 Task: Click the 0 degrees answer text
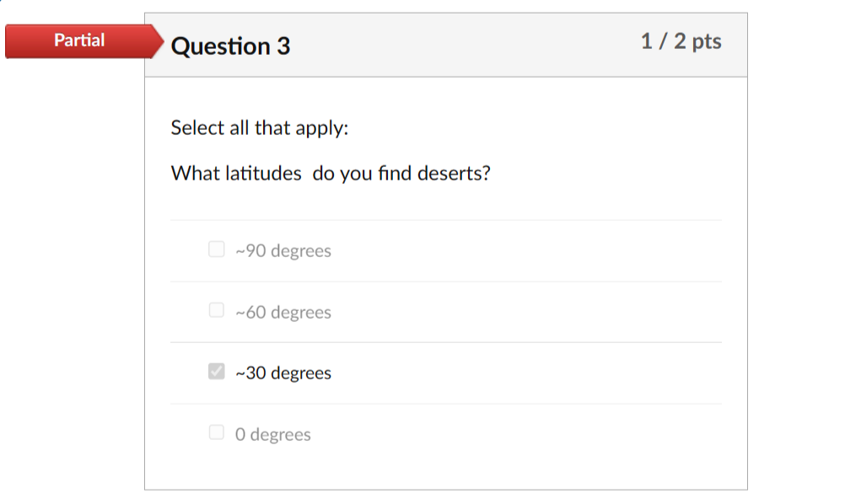coord(273,433)
